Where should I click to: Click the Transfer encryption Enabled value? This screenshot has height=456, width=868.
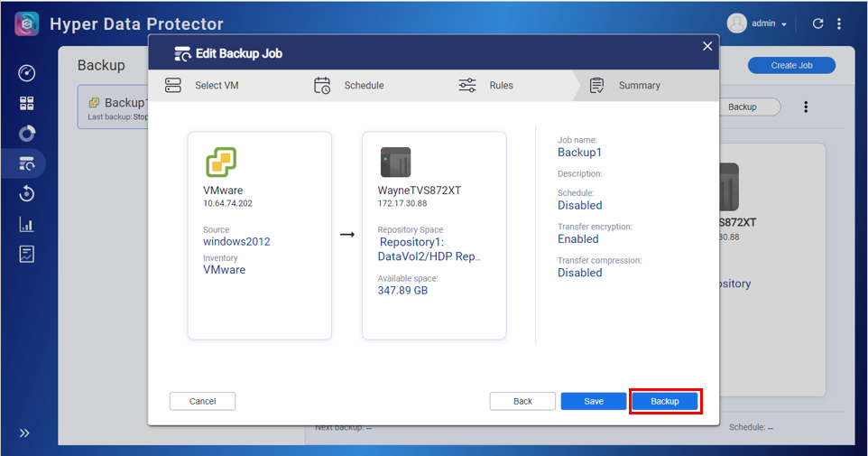coord(578,239)
